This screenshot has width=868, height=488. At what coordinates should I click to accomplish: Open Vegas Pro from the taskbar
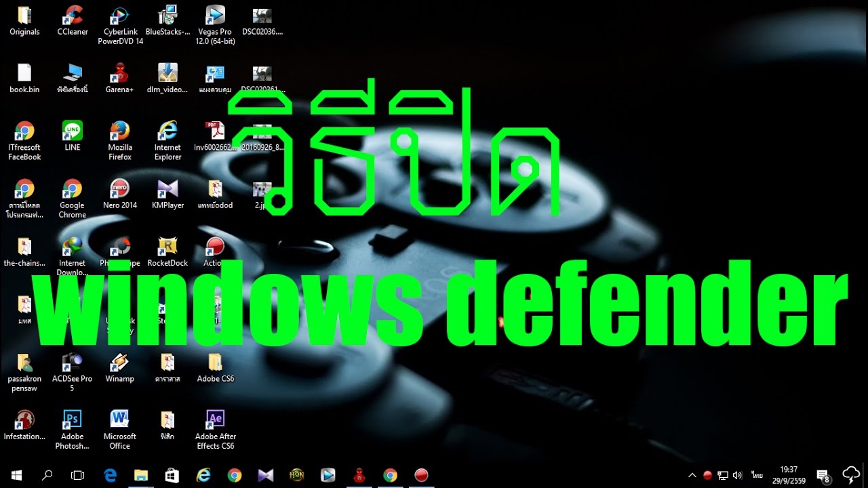click(x=328, y=475)
